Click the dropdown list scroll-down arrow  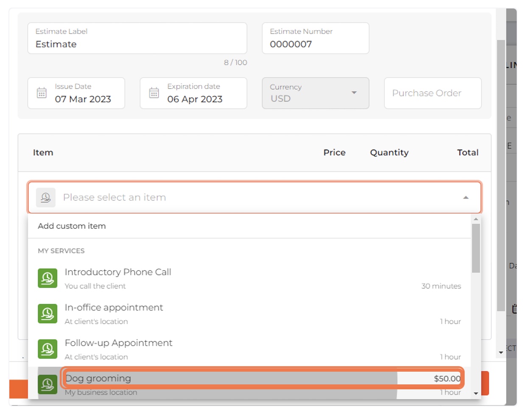pyautogui.click(x=476, y=394)
